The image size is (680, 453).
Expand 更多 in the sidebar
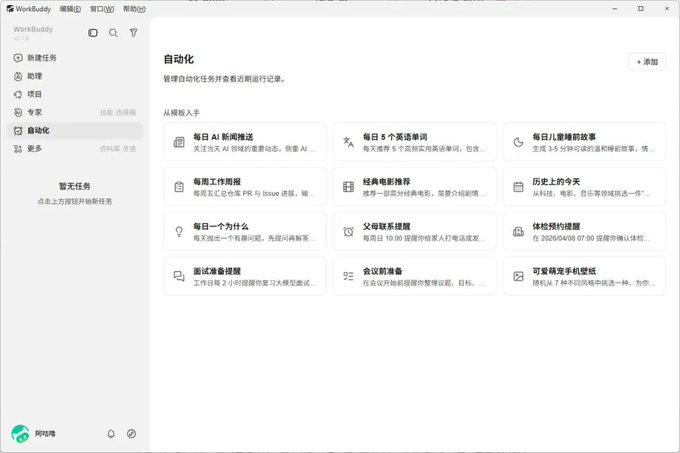pos(75,149)
